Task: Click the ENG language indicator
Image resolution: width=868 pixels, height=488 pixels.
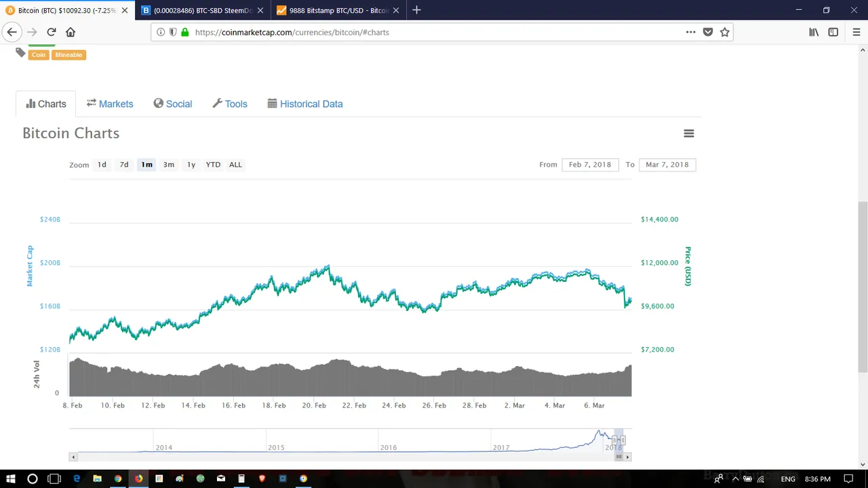Action: click(788, 479)
